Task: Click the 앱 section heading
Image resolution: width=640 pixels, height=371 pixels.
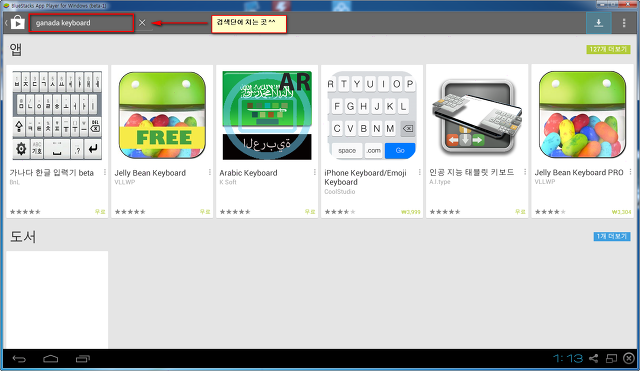Action: tap(16, 49)
